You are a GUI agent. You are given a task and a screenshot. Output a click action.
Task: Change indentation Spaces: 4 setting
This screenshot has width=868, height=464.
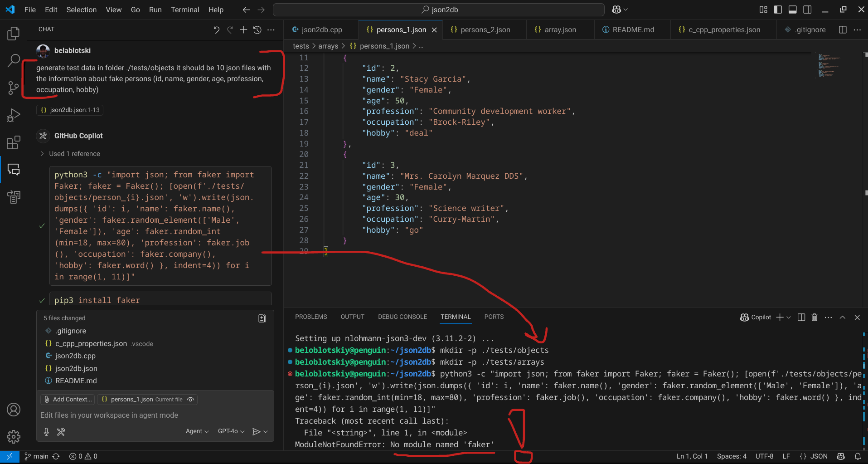[x=732, y=456]
